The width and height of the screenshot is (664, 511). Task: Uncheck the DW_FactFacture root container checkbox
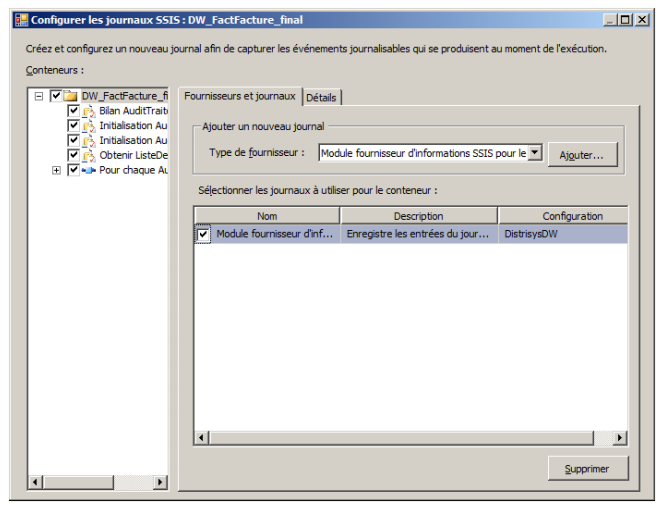pos(56,96)
